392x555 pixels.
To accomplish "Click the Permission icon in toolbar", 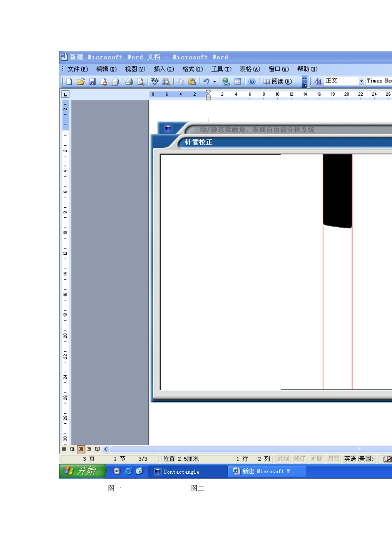I will [104, 82].
